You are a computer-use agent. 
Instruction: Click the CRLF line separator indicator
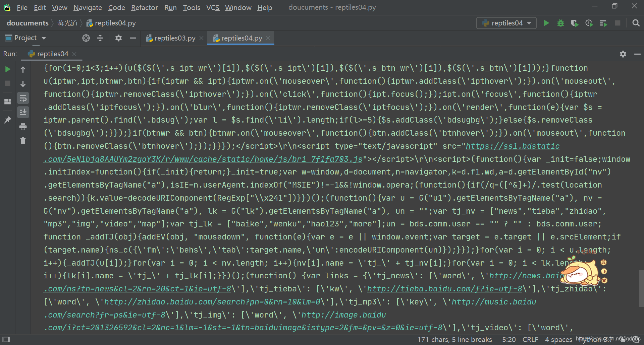530,340
